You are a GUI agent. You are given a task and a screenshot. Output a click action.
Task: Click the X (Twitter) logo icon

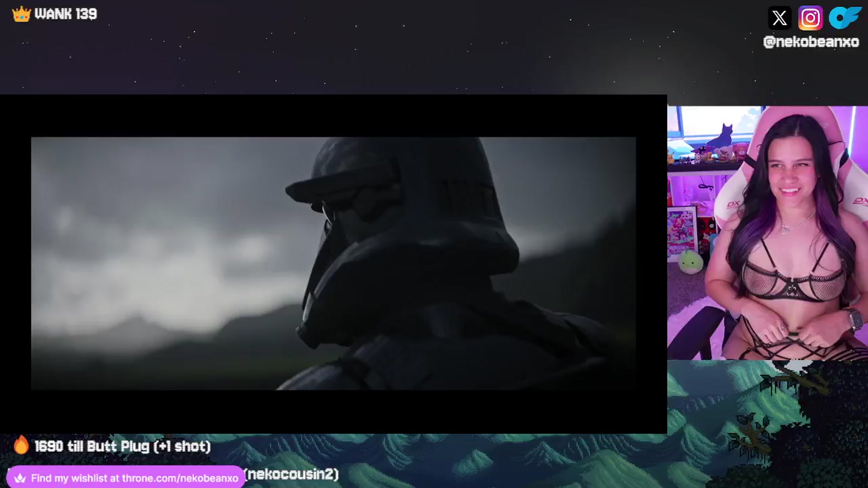779,18
